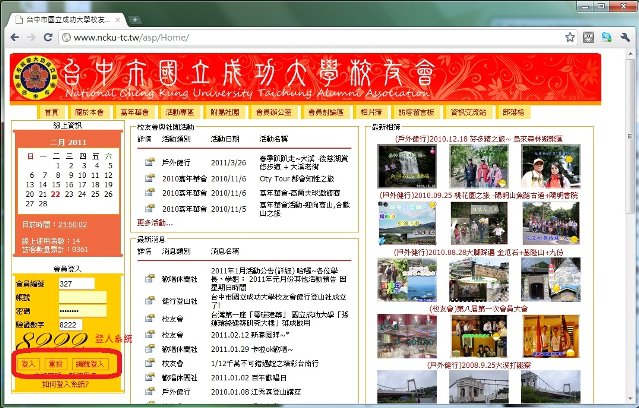
Task: Open a new tab with the plus button
Action: [134, 20]
